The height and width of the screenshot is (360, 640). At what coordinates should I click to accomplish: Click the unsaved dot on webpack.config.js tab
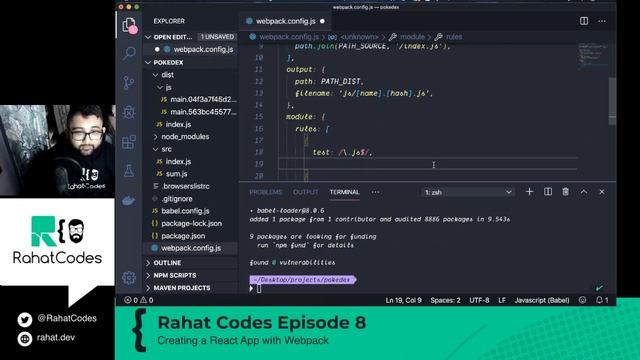click(x=322, y=21)
